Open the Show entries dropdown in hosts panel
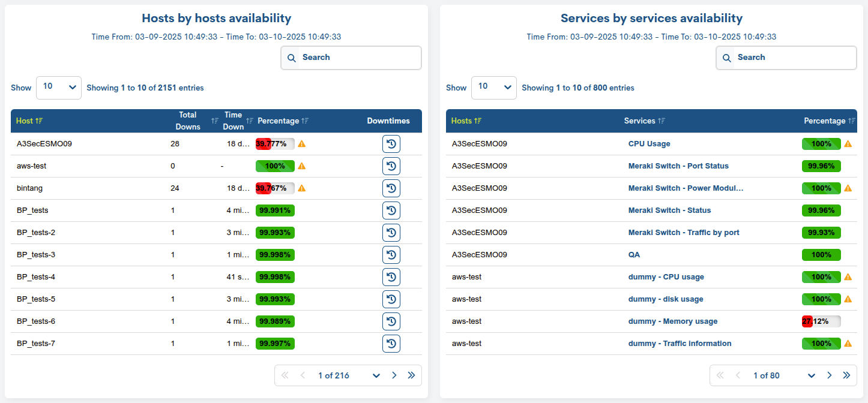 click(x=58, y=88)
